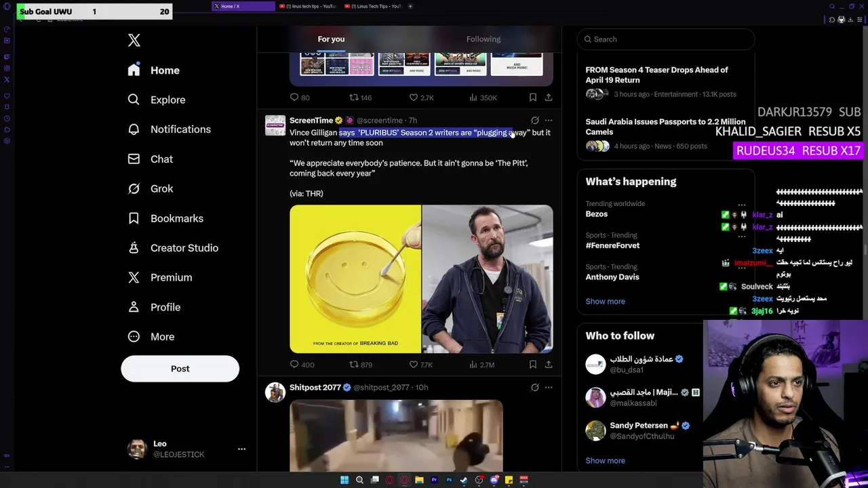Screen dimensions: 868x488
Task: Bookmark the post with 350K views
Action: coord(533,98)
